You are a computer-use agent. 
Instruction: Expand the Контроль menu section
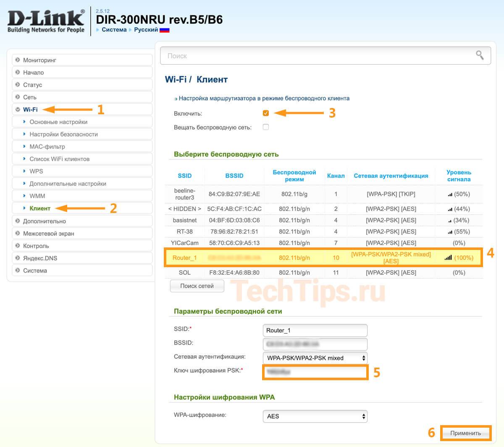[x=82, y=246]
